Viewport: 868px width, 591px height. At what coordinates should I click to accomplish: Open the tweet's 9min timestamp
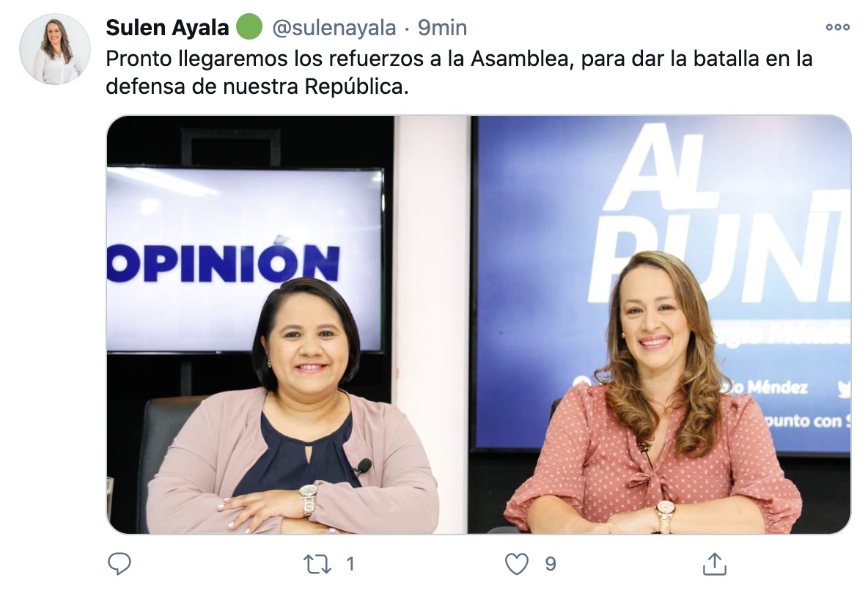[442, 27]
